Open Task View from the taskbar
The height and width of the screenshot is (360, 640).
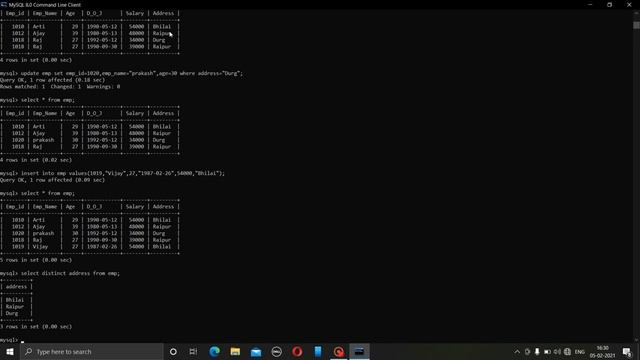click(193, 351)
